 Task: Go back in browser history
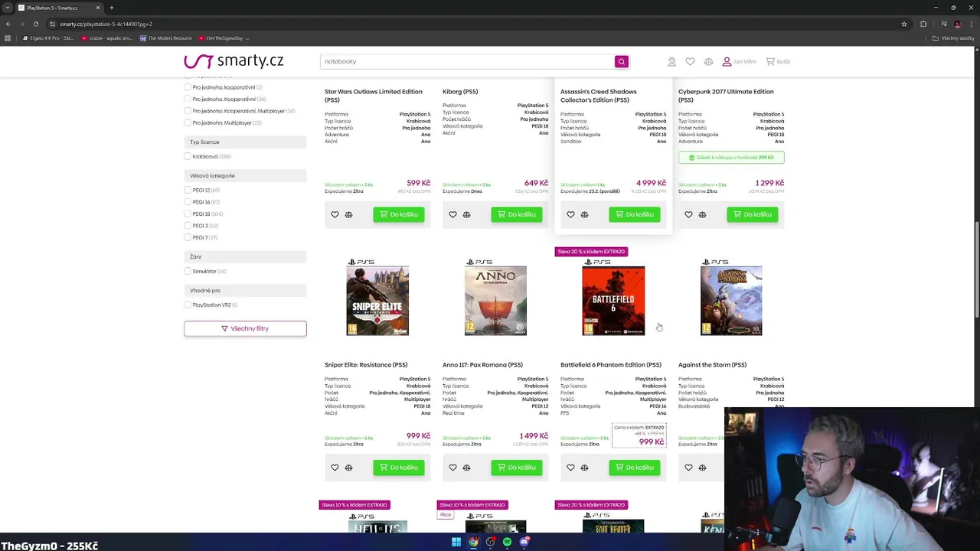[x=8, y=24]
